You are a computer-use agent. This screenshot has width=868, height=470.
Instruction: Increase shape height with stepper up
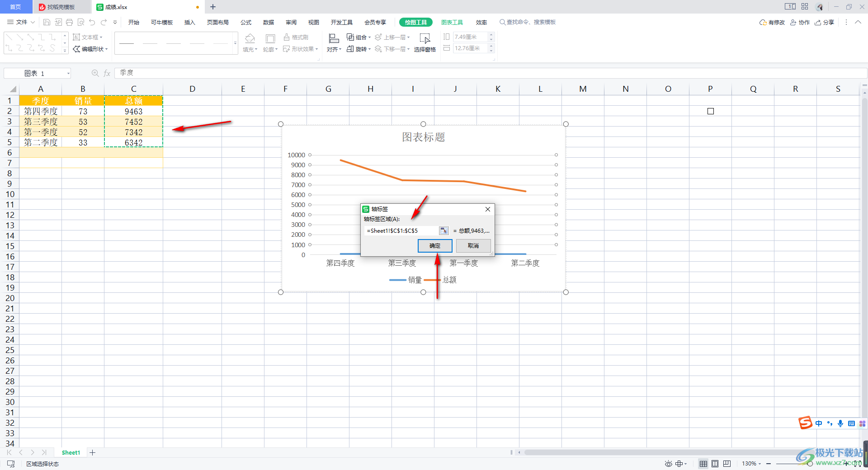[491, 35]
